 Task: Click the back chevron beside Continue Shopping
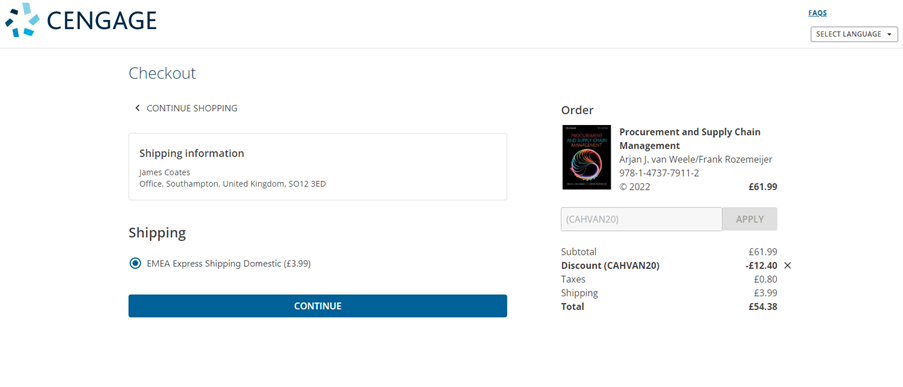point(137,108)
